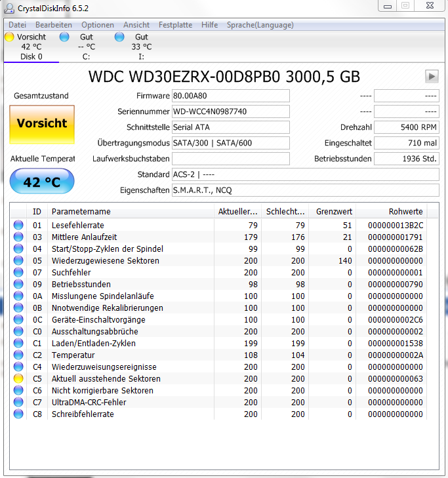Screen dimensions: 448x478
Task: Open the Sprache(Language) menu
Action: (260, 25)
